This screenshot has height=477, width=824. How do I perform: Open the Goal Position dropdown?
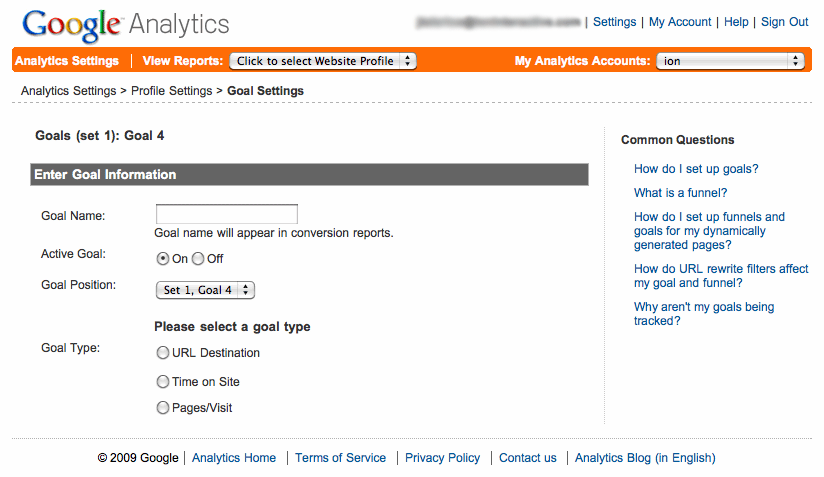(205, 290)
